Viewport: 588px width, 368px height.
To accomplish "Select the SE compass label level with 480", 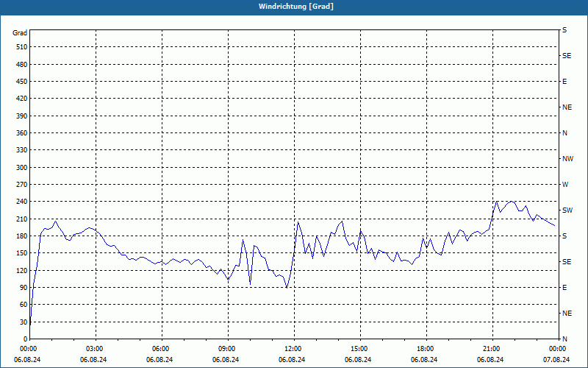I will (x=567, y=56).
